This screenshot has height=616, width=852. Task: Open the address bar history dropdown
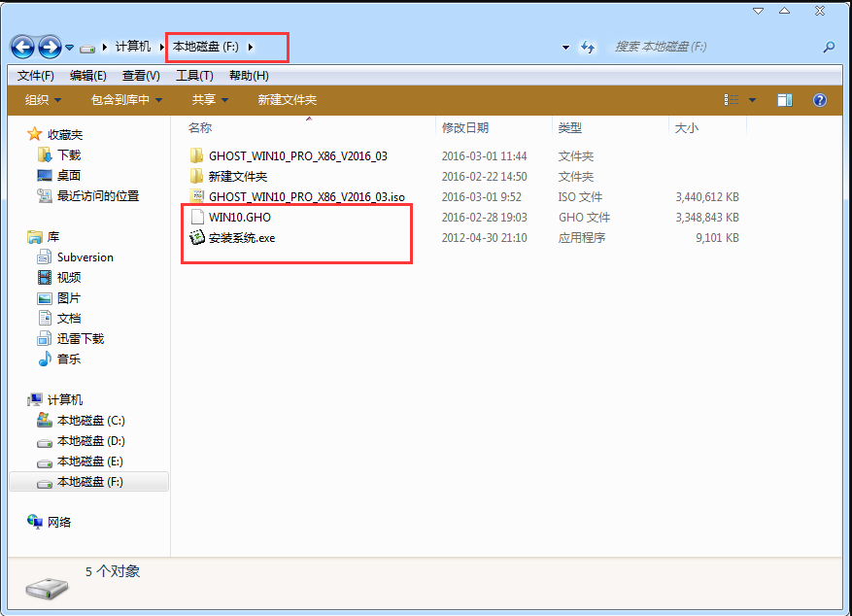pos(566,47)
